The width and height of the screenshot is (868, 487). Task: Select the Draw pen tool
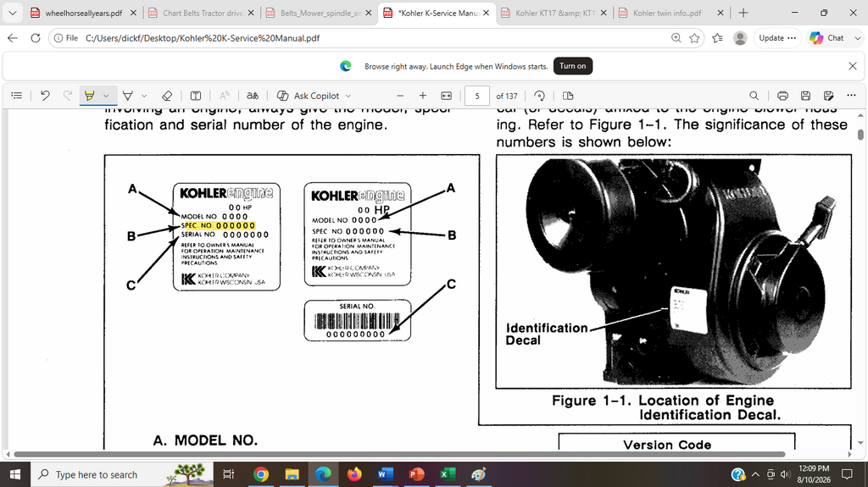128,96
